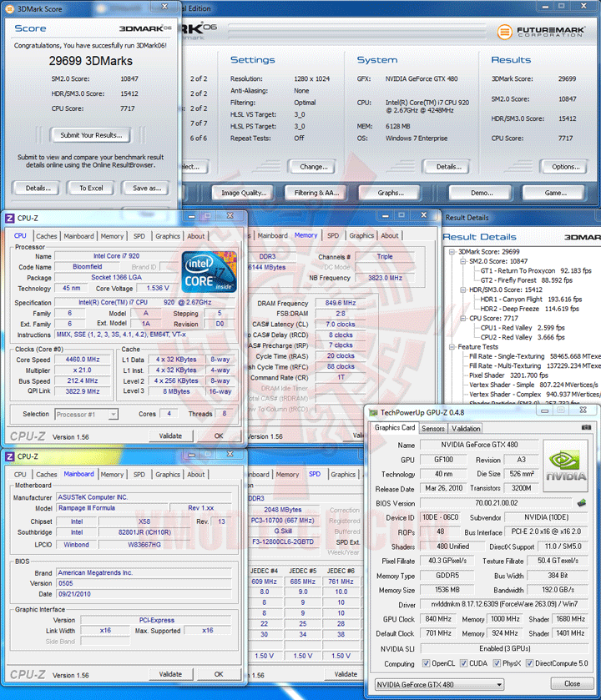Click the Image Quality button

(244, 193)
